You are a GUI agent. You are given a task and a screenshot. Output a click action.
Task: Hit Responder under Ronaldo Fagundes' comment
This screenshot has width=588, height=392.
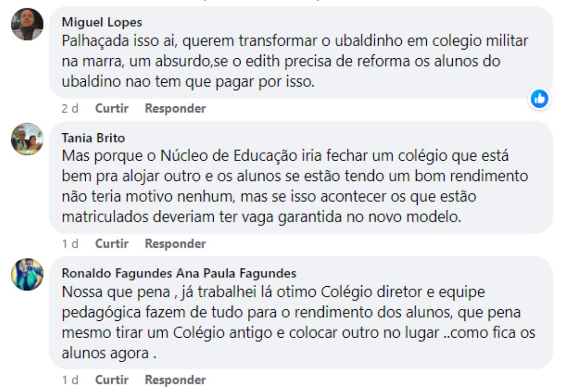[175, 380]
